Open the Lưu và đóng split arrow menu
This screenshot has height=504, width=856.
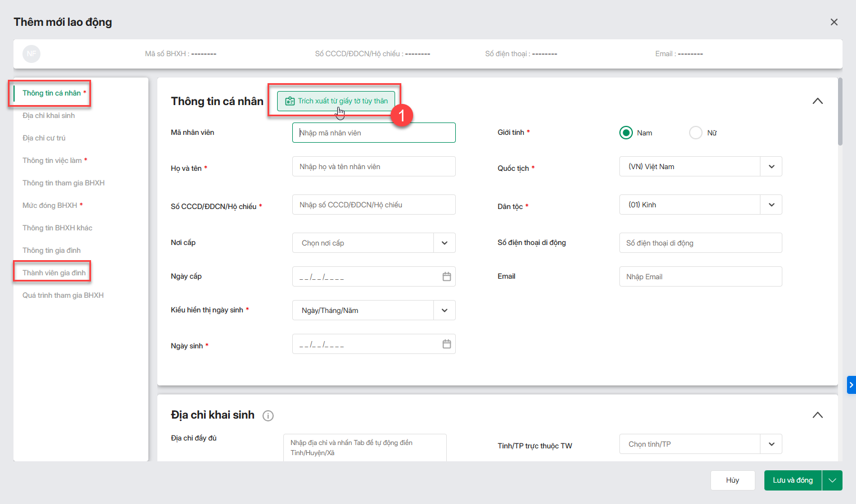pos(832,480)
